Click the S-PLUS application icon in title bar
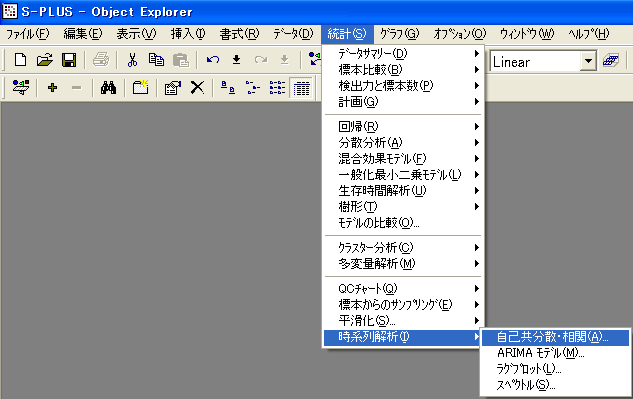This screenshot has height=399, width=633. 10,11
